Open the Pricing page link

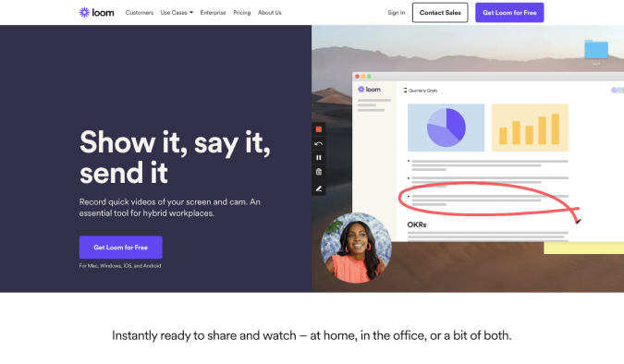(x=242, y=13)
